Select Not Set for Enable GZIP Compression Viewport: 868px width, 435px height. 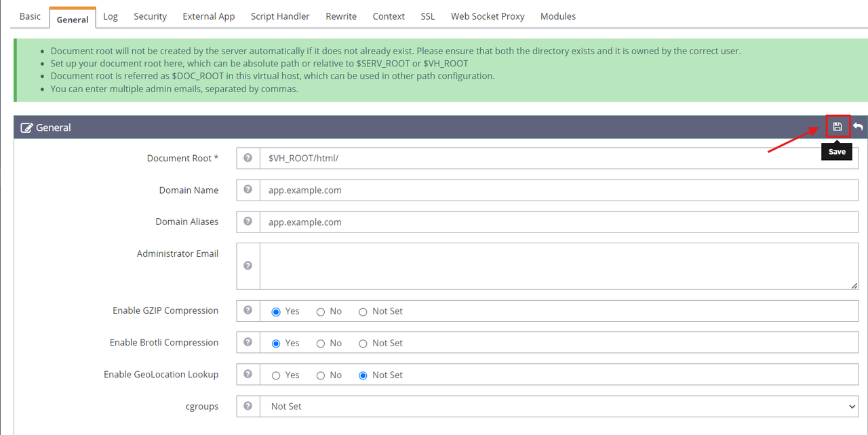[x=363, y=312]
